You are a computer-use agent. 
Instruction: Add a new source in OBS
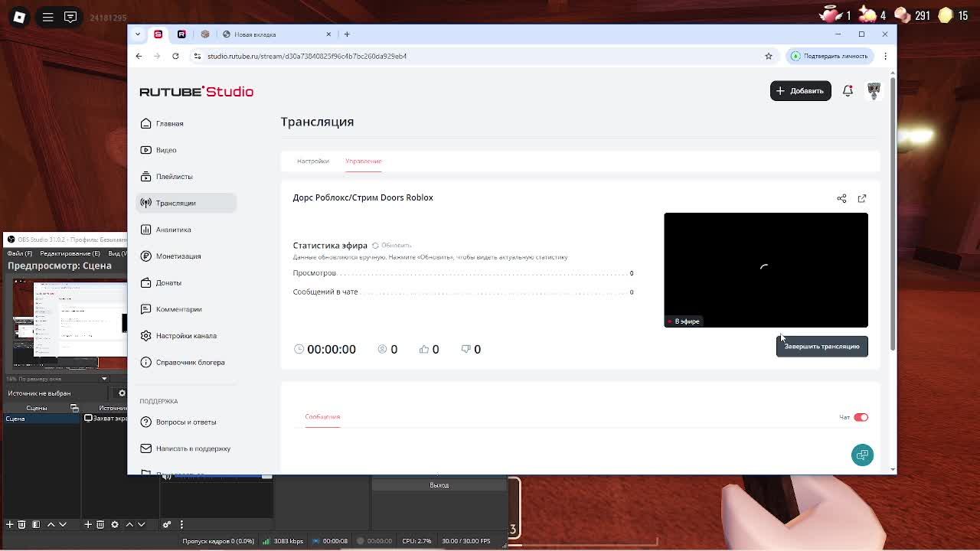(88, 524)
